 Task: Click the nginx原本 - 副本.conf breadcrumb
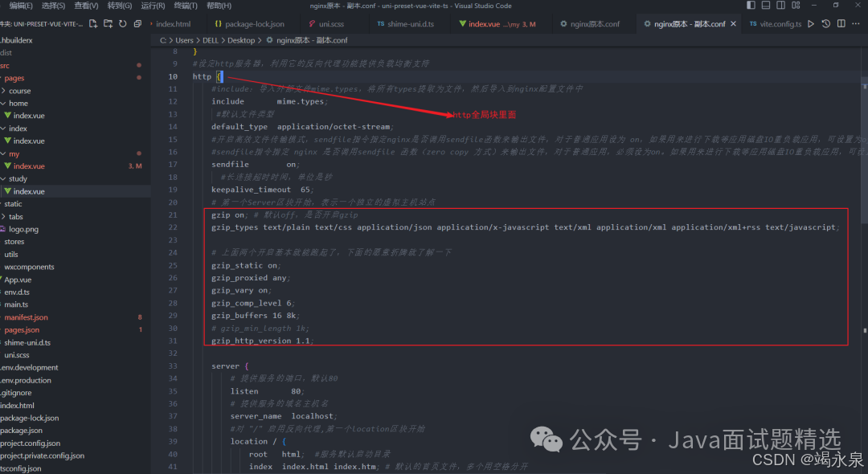click(x=312, y=40)
